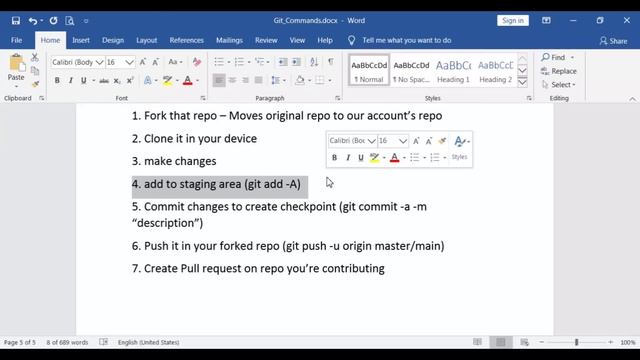Click the 100% zoom level indicator
Screen dimensions: 640x360
tap(628, 342)
